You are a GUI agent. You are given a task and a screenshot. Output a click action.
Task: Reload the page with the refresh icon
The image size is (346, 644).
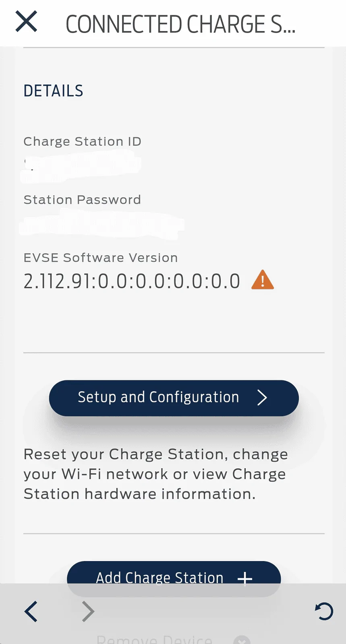tap(324, 611)
